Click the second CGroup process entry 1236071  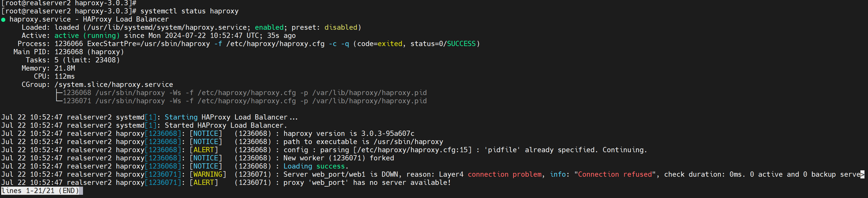77,101
